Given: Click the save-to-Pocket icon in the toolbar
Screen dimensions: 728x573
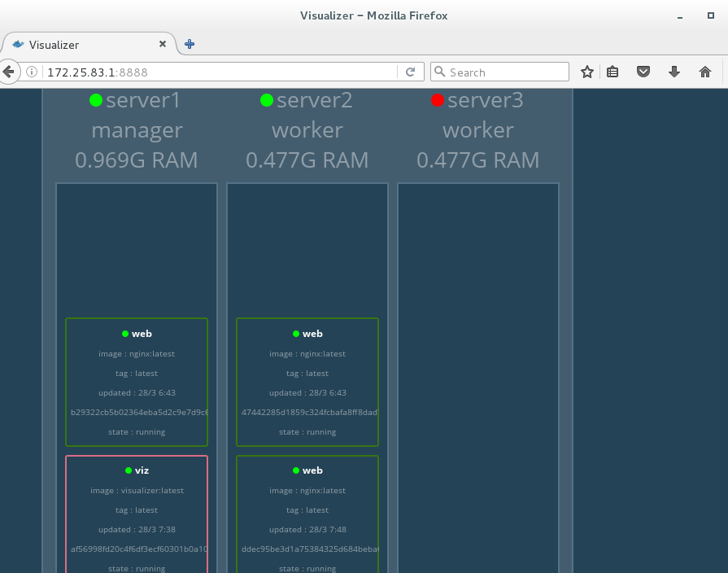Looking at the screenshot, I should click(x=643, y=72).
